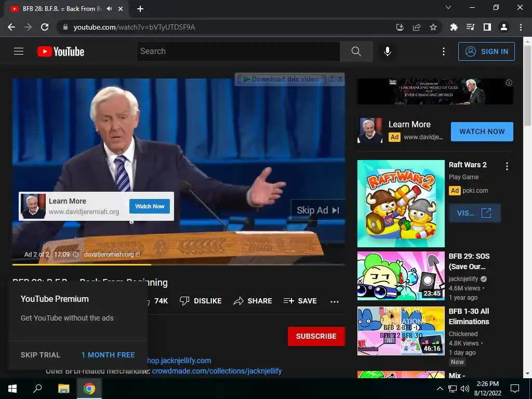Open more actions ellipsis under video
The image size is (532, 399).
(x=335, y=301)
